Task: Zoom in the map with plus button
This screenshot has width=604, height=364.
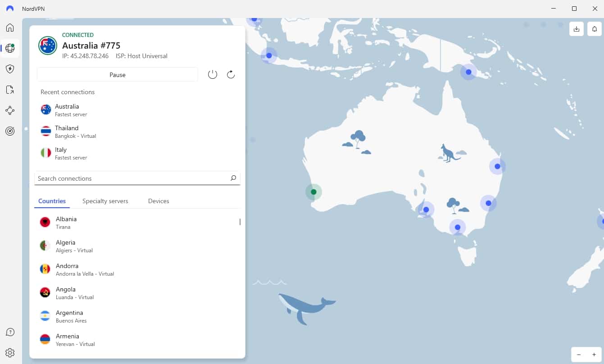Action: tap(594, 355)
